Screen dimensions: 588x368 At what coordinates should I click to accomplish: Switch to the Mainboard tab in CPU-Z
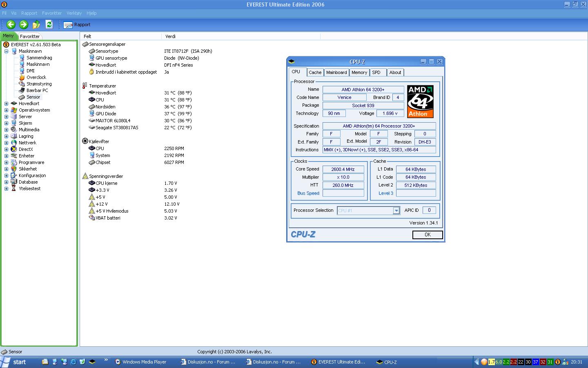pos(336,72)
